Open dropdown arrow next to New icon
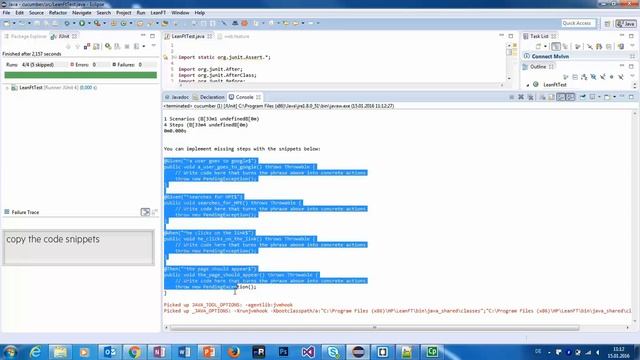The height and width of the screenshot is (360, 640). coord(14,23)
